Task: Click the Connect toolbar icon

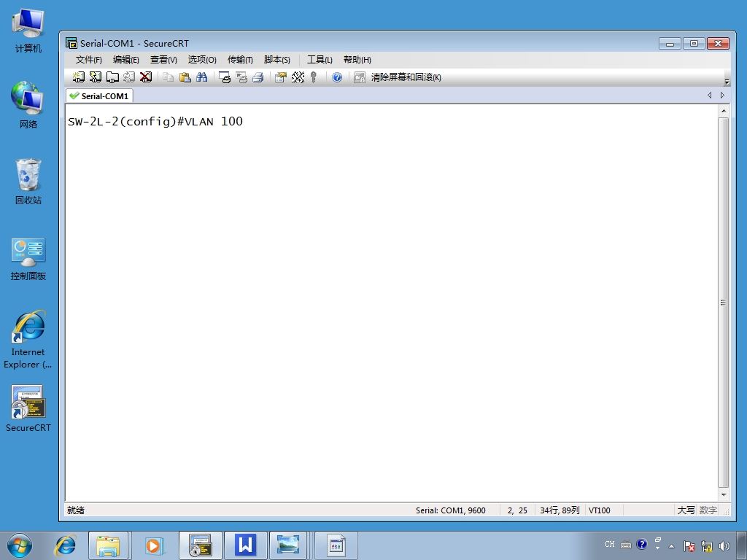Action: (x=78, y=77)
